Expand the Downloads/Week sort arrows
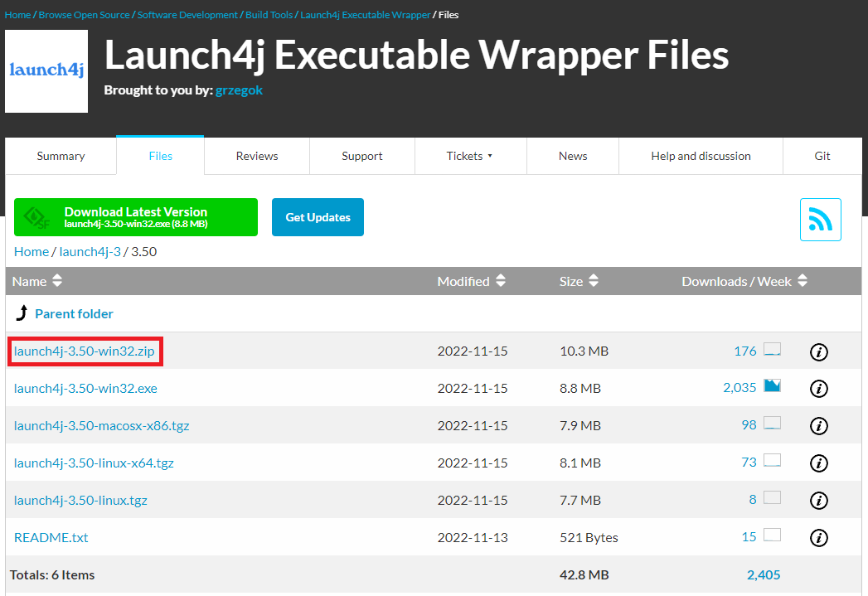Viewport: 868px width, 596px height. [x=802, y=281]
